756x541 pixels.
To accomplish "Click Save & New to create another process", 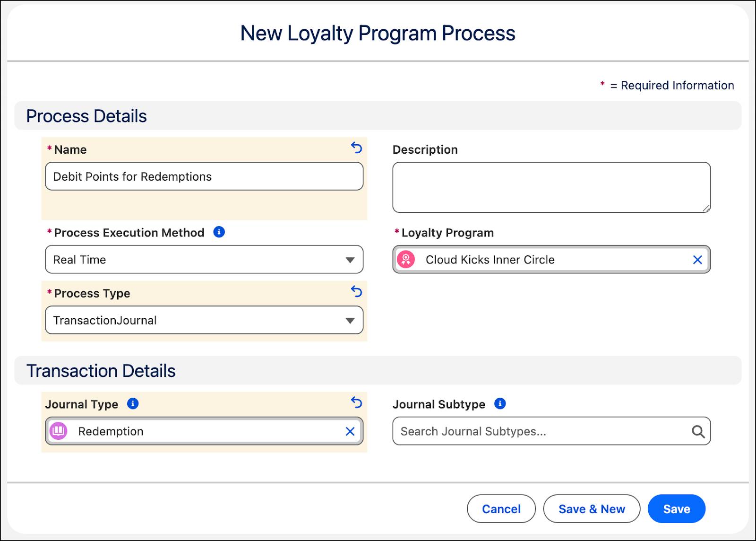I will 591,509.
